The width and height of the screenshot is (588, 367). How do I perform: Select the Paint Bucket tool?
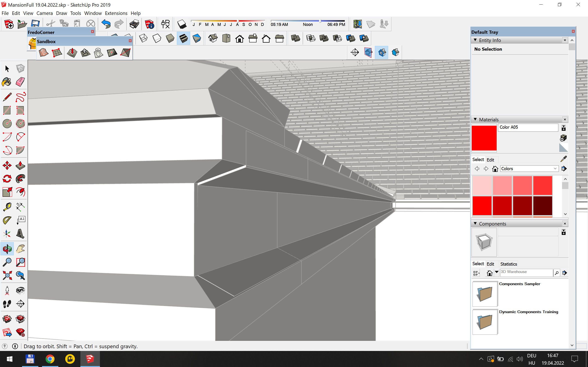7,82
